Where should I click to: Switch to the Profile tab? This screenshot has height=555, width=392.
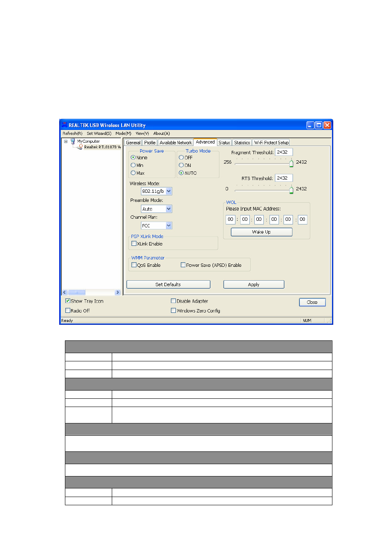(150, 143)
